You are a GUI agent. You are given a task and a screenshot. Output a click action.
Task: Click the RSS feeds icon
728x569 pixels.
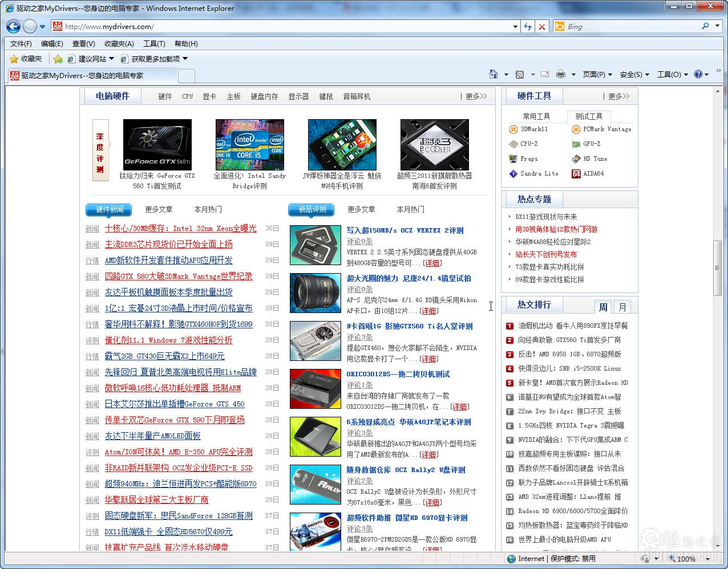click(520, 75)
